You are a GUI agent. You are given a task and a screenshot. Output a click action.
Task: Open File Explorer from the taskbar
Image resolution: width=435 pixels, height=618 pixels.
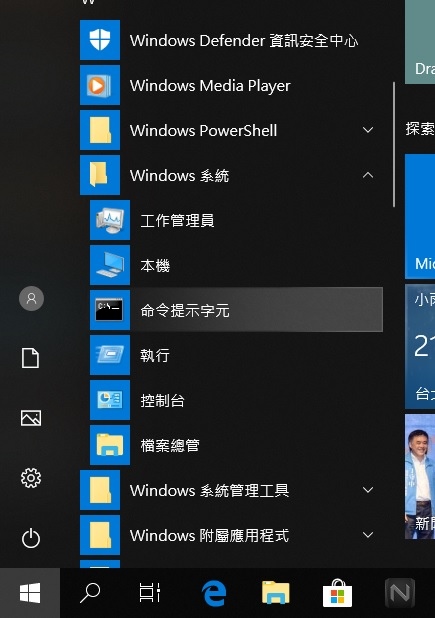pyautogui.click(x=276, y=592)
